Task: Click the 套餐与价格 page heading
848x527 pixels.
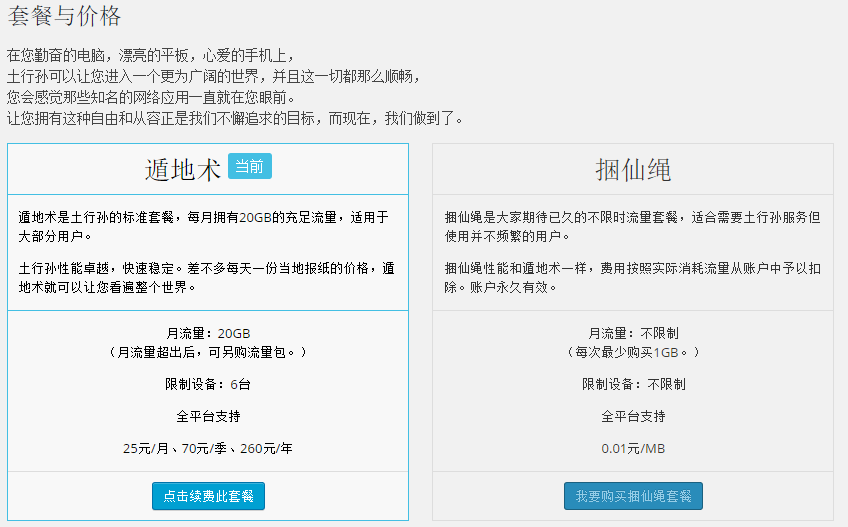Action: [x=64, y=17]
